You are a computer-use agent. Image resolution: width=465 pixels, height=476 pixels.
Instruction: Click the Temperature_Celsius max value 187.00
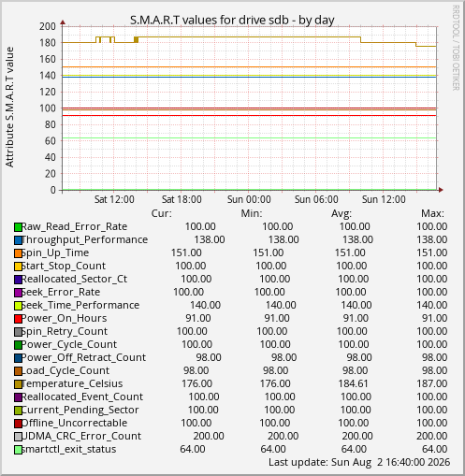(x=432, y=383)
